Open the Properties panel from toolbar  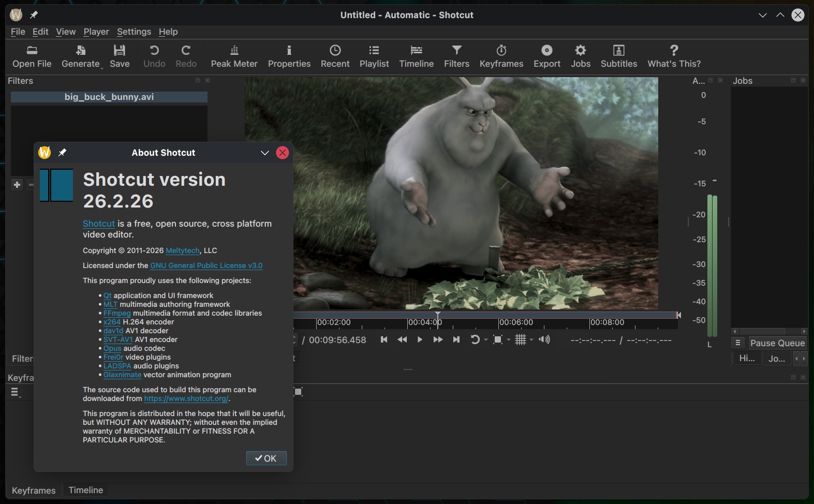click(x=289, y=56)
